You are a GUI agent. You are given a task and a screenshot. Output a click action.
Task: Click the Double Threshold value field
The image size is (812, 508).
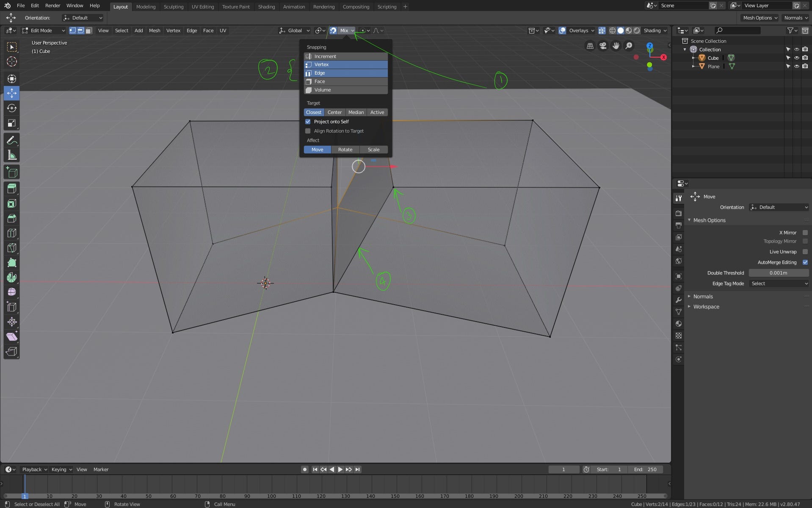[x=779, y=273]
